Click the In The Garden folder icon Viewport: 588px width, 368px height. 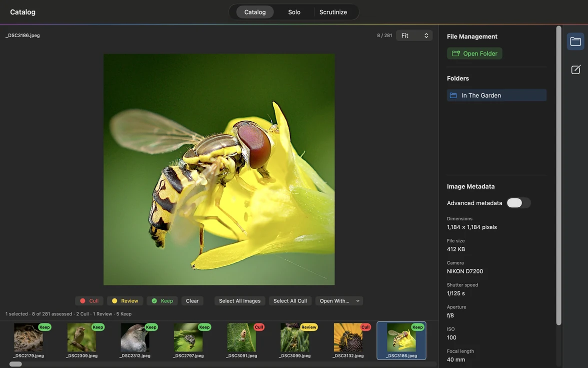453,95
